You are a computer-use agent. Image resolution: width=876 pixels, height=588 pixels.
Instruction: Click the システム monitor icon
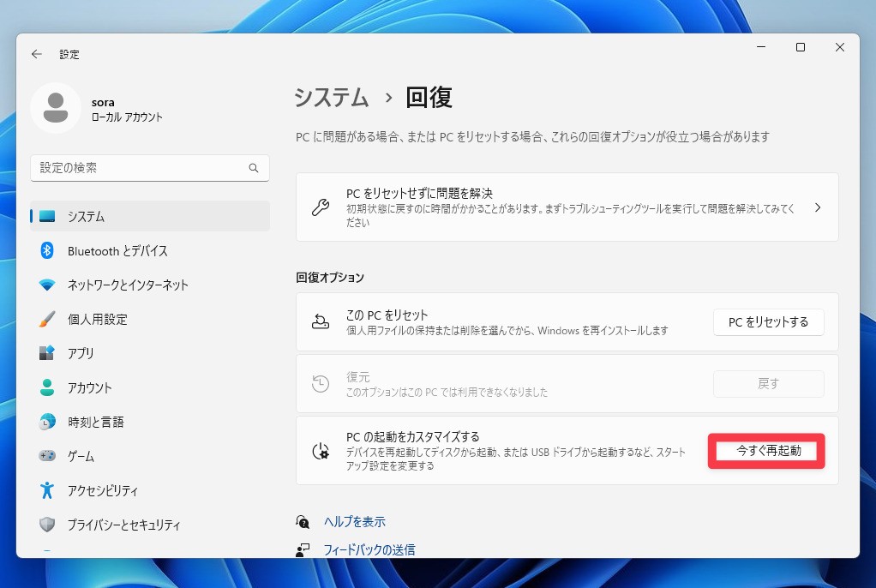[x=47, y=216]
